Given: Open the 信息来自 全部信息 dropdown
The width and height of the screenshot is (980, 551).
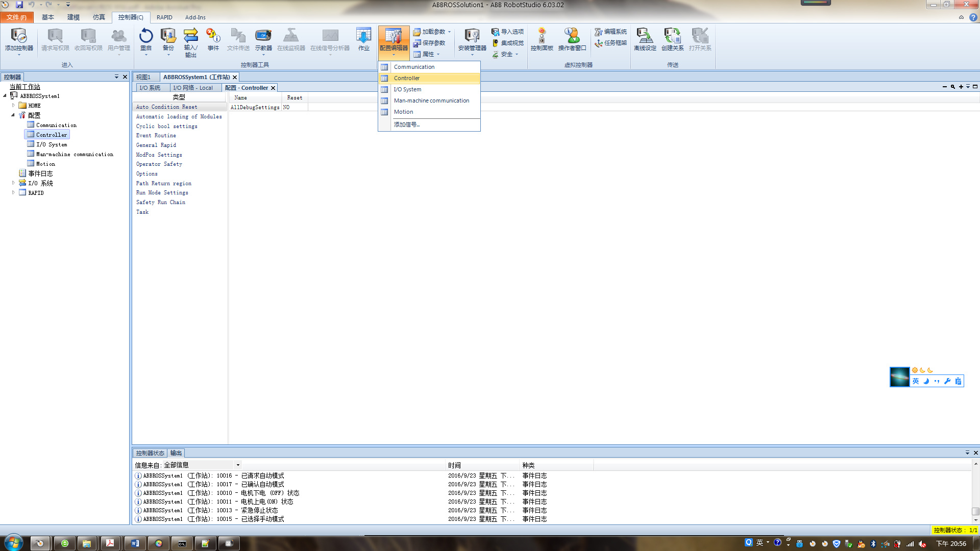Looking at the screenshot, I should coord(238,465).
